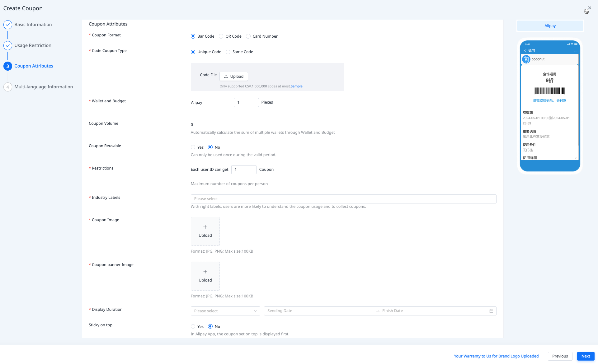Click plus icon in Coupon Image upload box
Viewport: 598px width, 364px height.
tap(205, 227)
